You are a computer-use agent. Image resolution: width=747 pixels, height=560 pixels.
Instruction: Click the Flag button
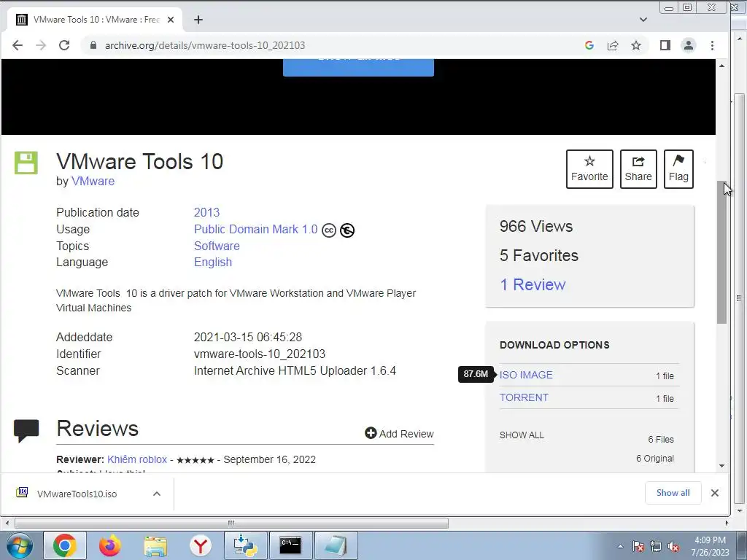point(678,169)
